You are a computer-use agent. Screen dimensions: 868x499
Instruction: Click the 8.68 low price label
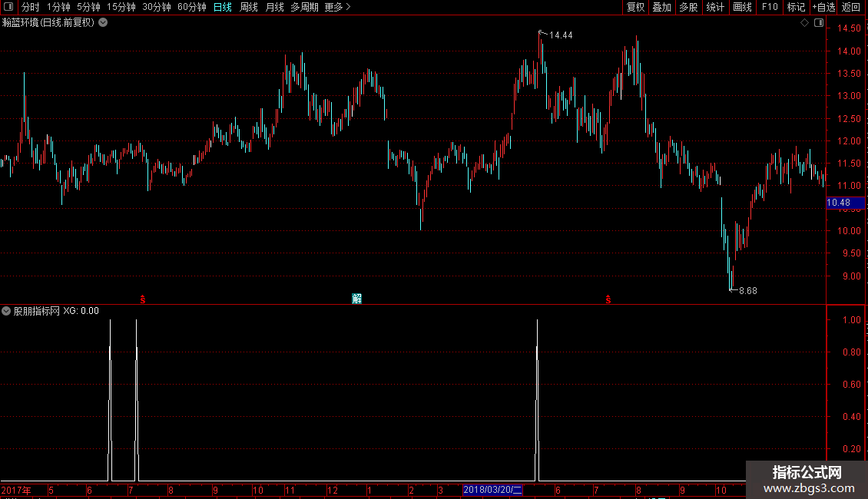[x=748, y=290]
